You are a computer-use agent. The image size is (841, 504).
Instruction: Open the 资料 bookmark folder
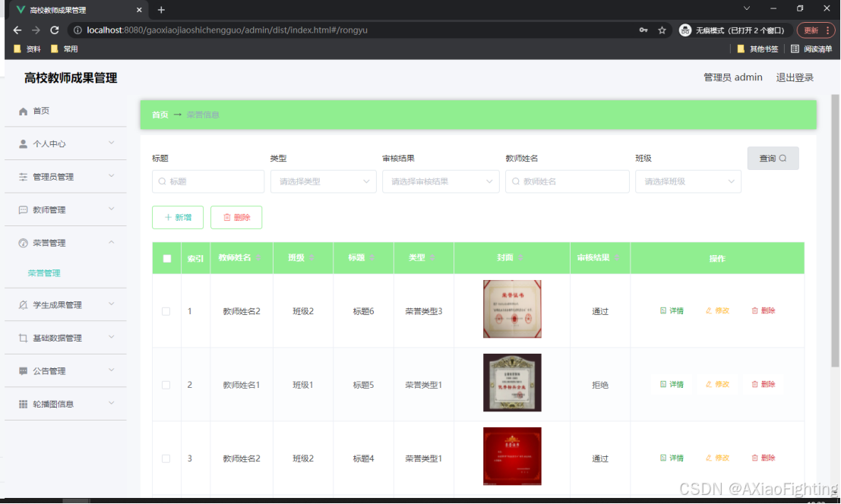(27, 49)
